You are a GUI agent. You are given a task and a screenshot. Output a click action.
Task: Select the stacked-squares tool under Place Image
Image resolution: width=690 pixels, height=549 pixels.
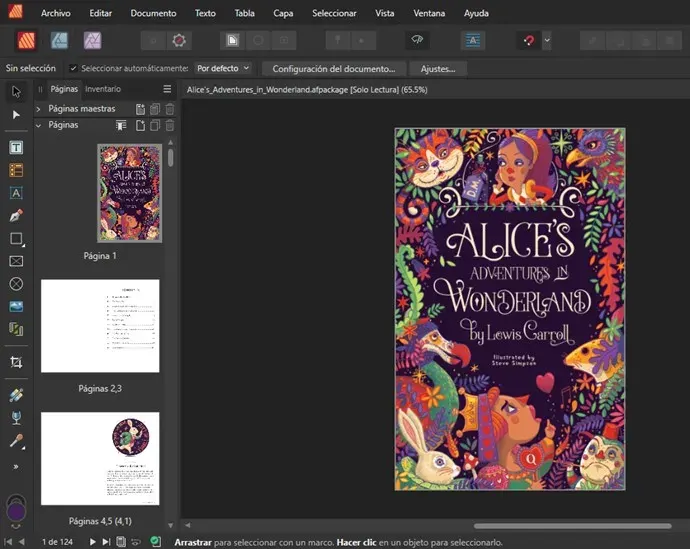[16, 329]
